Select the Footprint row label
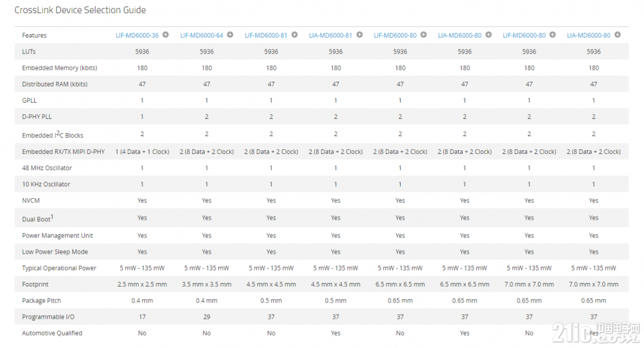 point(35,285)
